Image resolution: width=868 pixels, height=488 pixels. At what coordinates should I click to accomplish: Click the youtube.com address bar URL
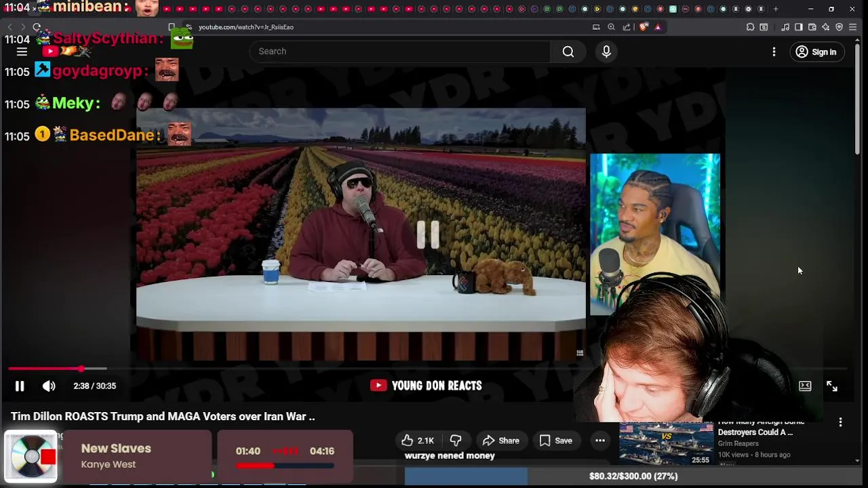click(245, 27)
